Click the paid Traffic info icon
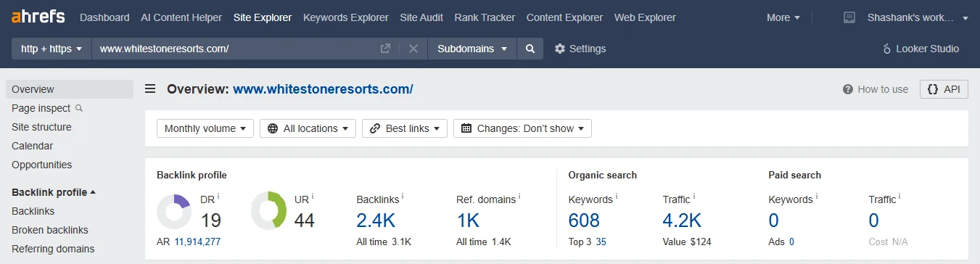Screen dimensions: 980x264 pos(900,196)
